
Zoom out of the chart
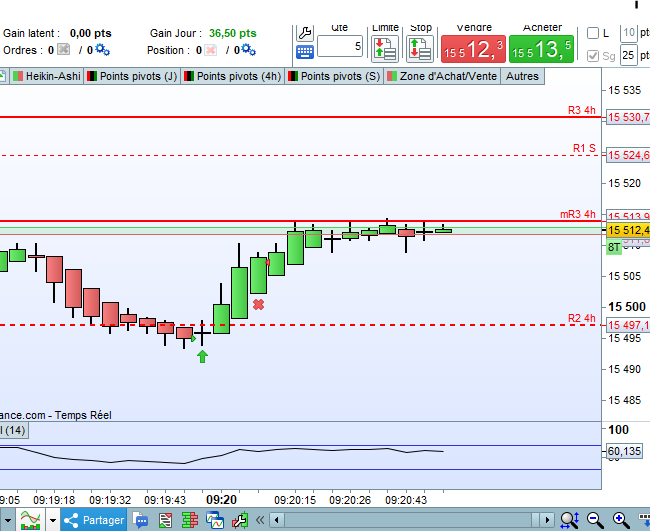click(x=595, y=520)
